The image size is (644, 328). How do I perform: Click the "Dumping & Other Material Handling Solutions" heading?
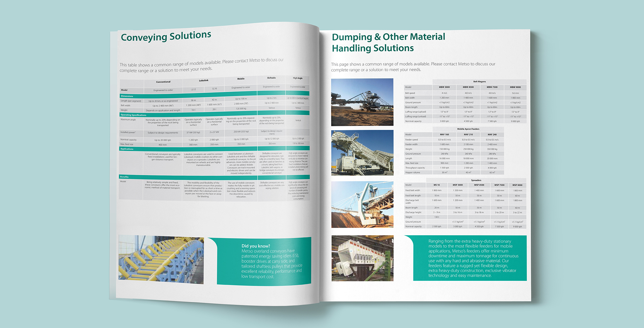[x=388, y=42]
